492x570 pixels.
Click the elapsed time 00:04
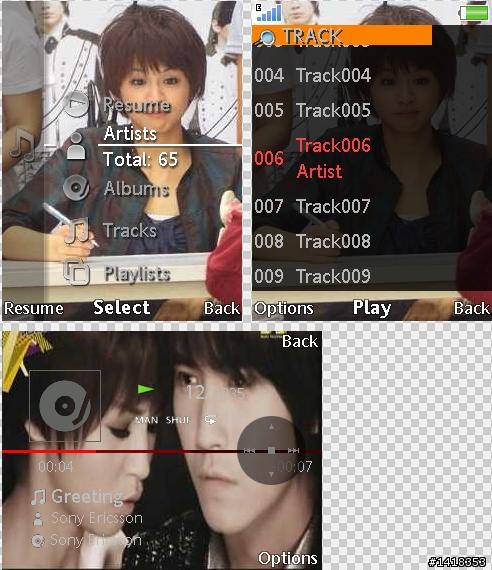click(55, 467)
